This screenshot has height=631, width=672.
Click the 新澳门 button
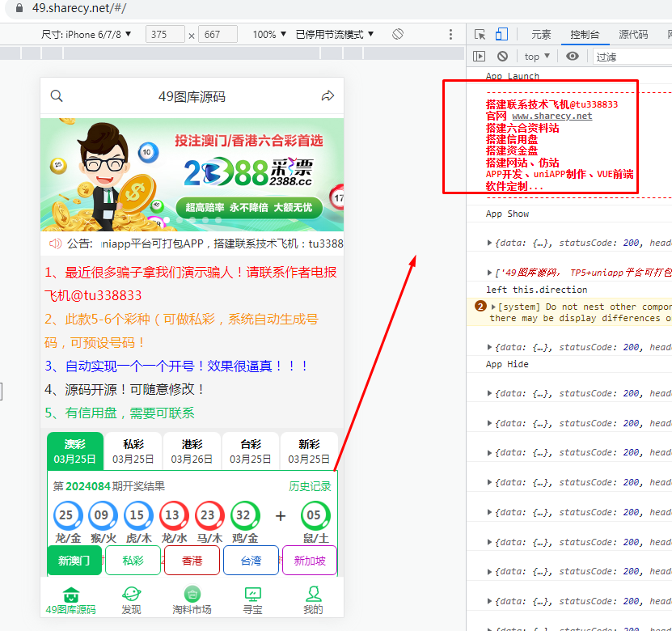pos(74,561)
